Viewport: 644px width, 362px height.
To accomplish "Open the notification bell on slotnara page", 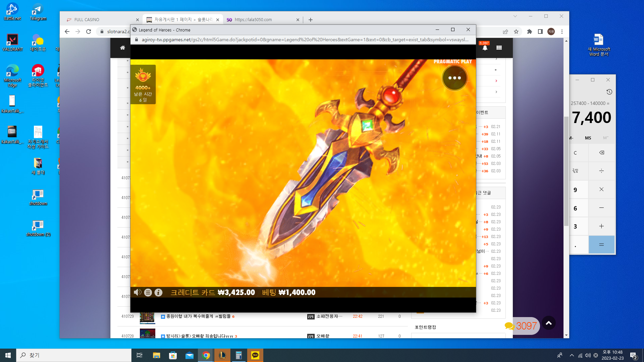I will pos(485,48).
